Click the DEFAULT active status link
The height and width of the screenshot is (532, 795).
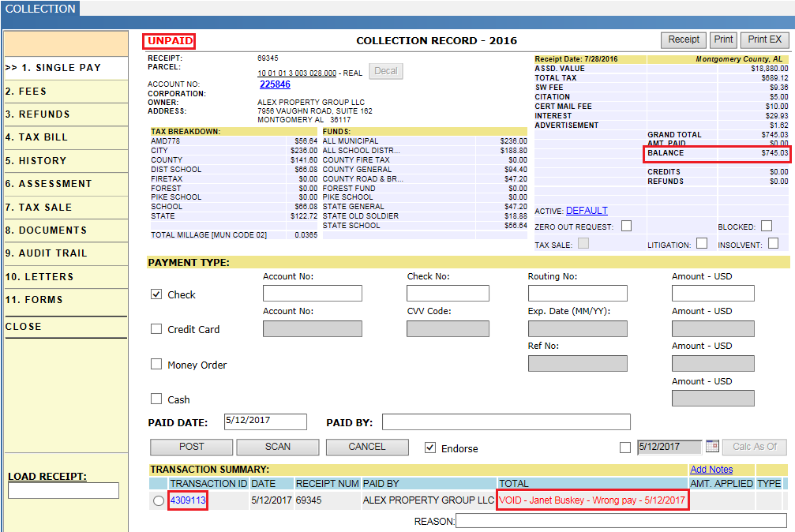click(x=587, y=211)
